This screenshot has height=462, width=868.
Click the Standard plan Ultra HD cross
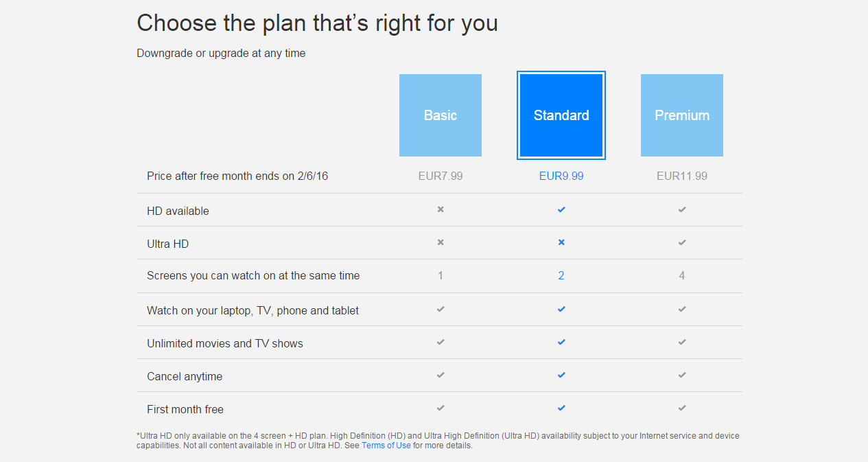561,242
